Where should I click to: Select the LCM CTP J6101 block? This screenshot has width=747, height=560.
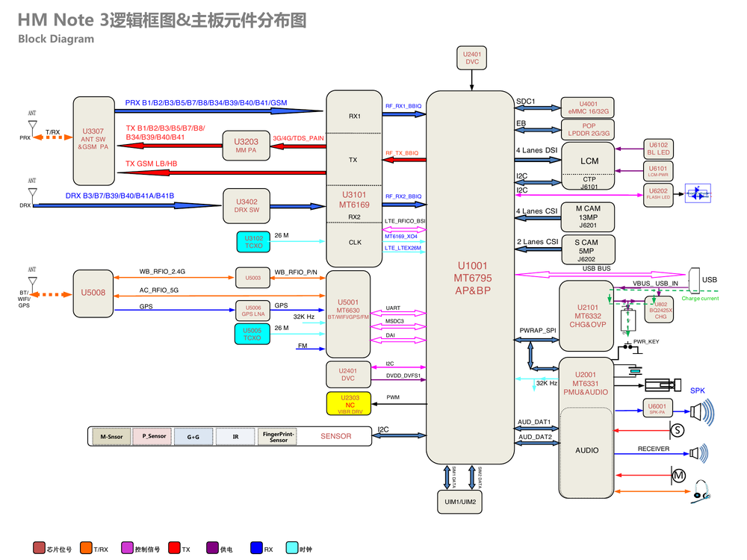588,166
